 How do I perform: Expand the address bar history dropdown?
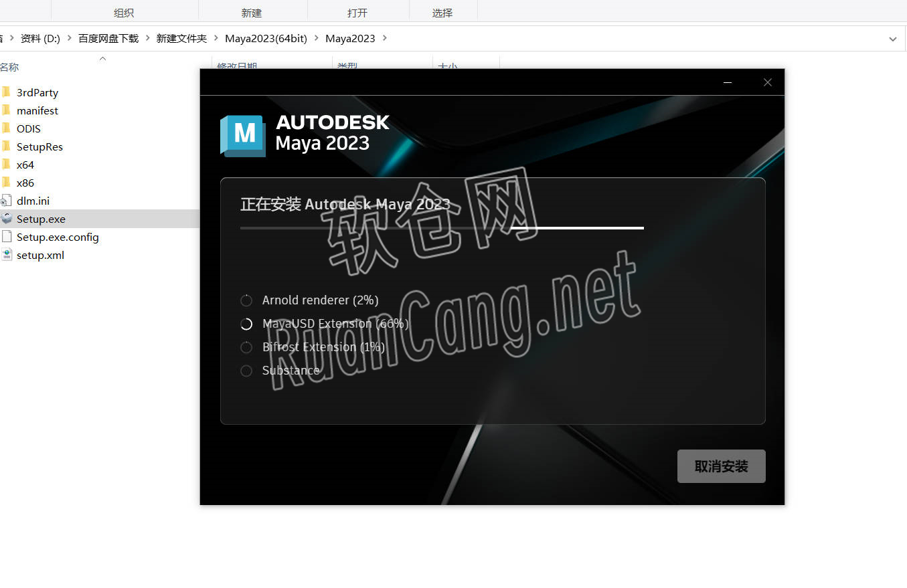tap(892, 39)
